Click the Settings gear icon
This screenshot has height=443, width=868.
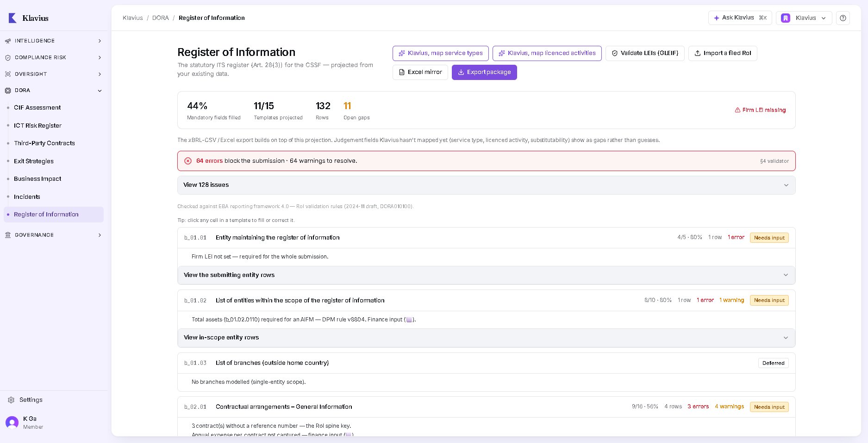point(11,400)
